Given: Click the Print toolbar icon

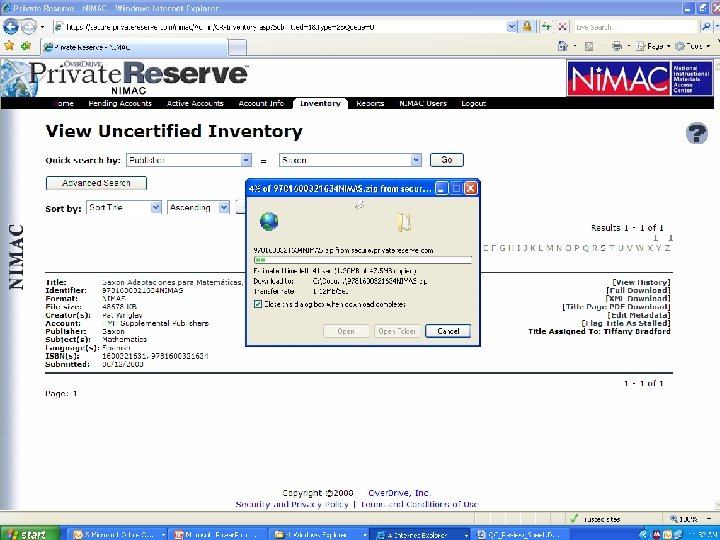Looking at the screenshot, I should (x=617, y=46).
